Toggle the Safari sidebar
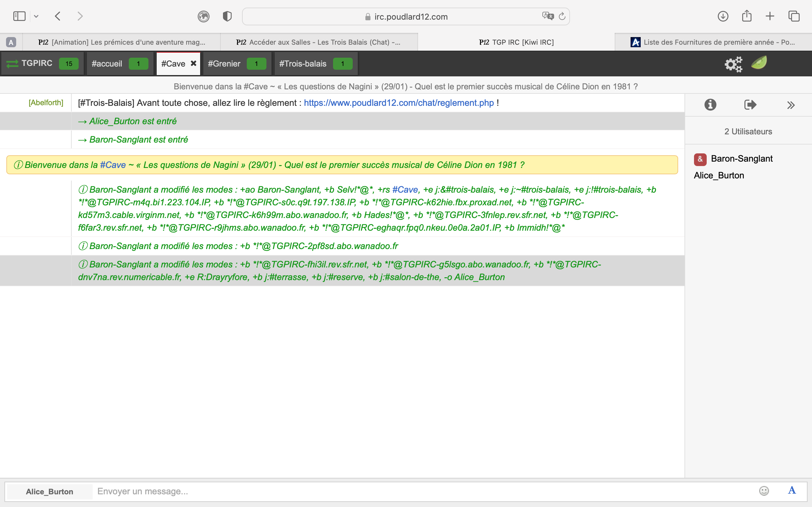812x507 pixels. 19,16
